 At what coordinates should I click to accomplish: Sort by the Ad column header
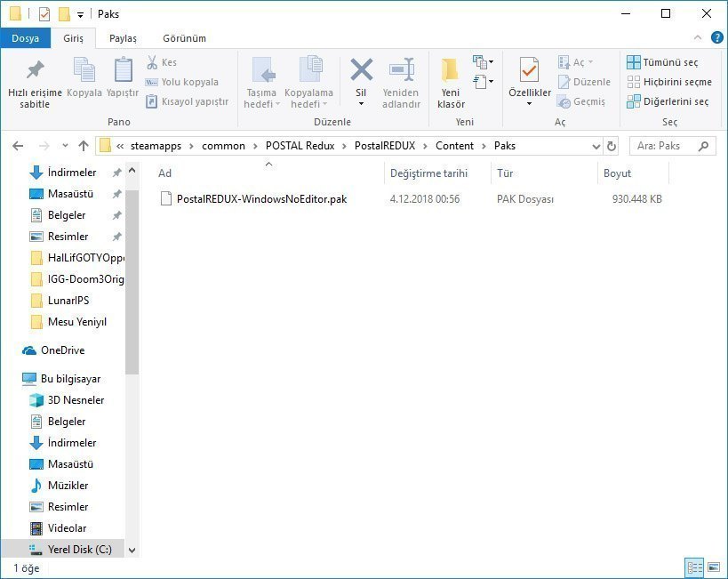tap(268, 173)
